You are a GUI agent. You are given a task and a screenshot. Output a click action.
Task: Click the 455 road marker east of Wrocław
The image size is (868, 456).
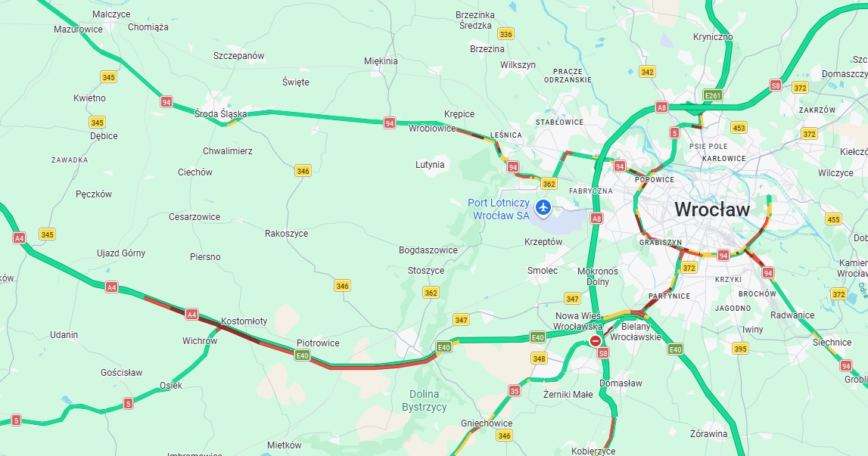coord(833,219)
